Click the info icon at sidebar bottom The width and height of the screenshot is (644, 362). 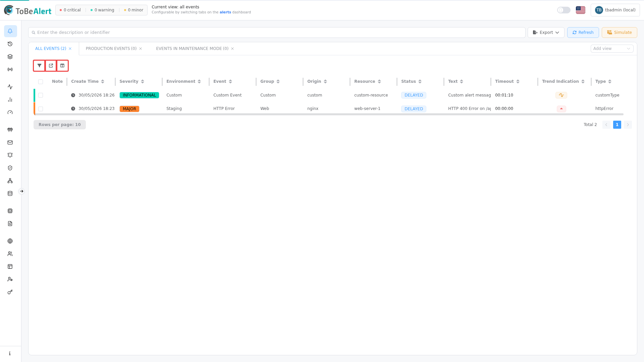tap(10, 353)
